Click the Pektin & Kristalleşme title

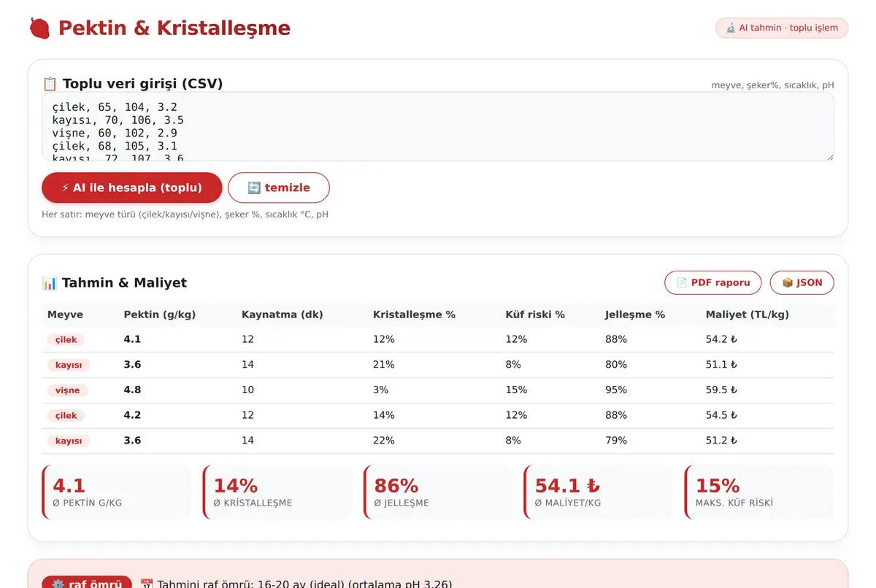(174, 28)
